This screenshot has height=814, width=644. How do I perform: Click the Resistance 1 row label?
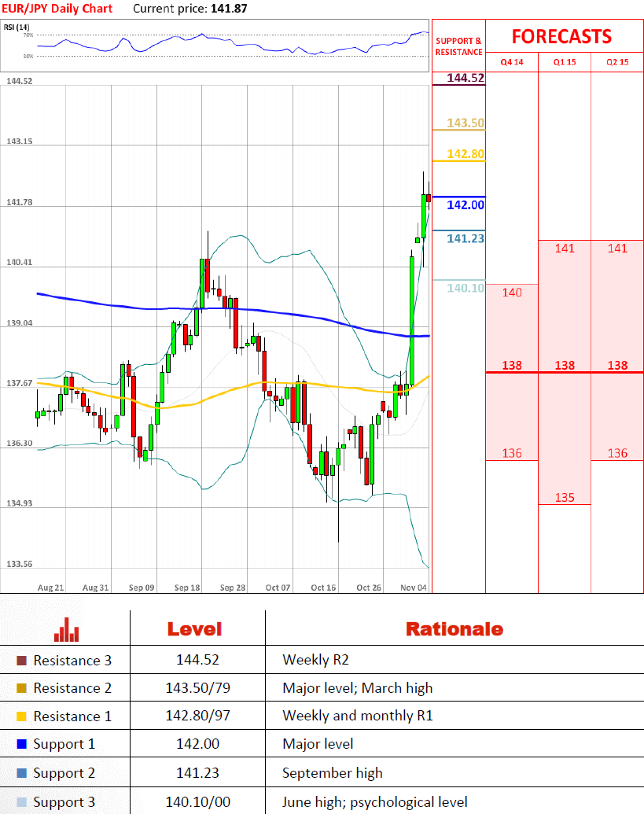tap(72, 716)
